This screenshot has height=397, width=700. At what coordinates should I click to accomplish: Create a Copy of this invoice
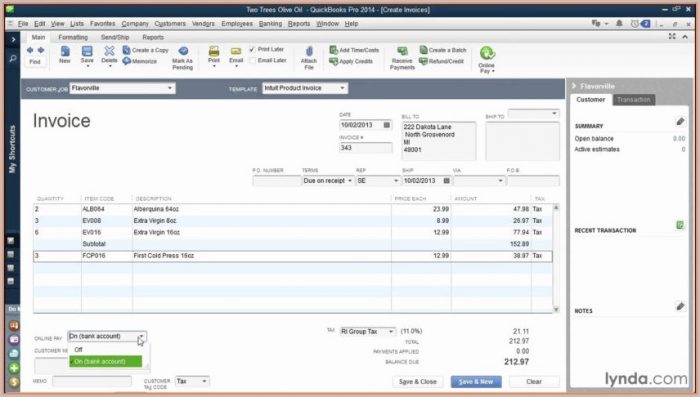146,50
